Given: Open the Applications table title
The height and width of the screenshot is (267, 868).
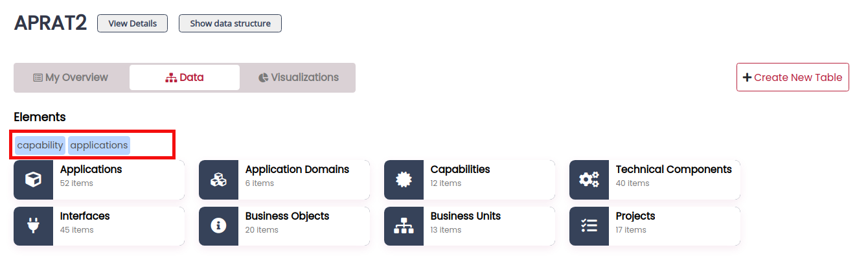Looking at the screenshot, I should 91,169.
